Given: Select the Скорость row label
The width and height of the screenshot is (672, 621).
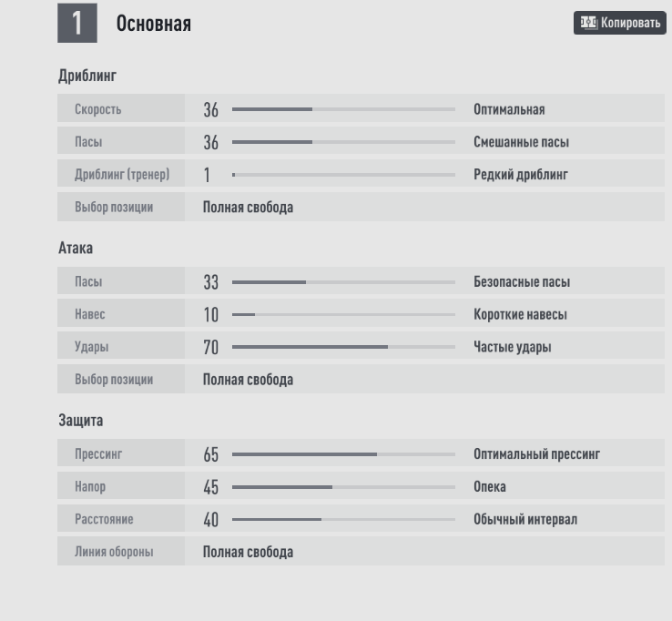Looking at the screenshot, I should click(x=97, y=110).
